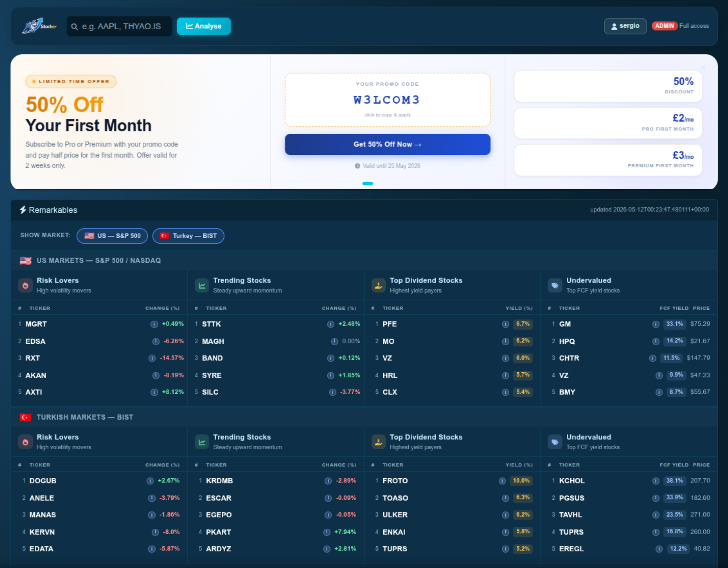Viewport: 728px width, 568px height.
Task: Open the CLX ticker
Action: point(390,392)
